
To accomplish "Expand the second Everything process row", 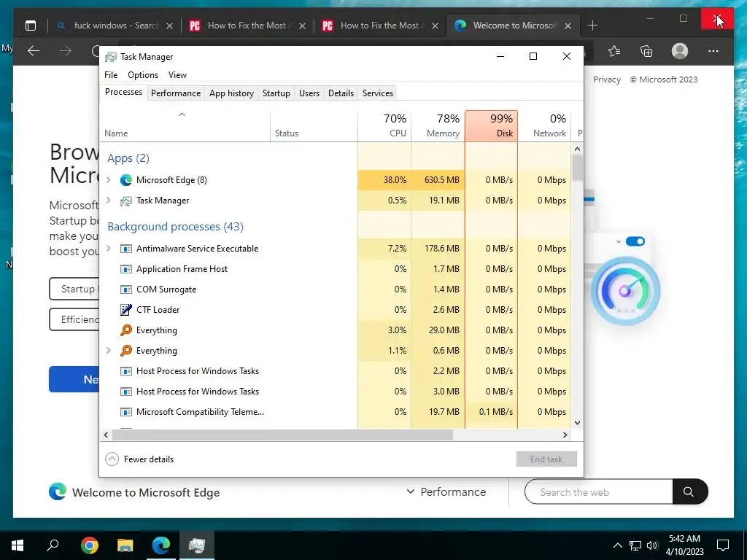I will (109, 351).
